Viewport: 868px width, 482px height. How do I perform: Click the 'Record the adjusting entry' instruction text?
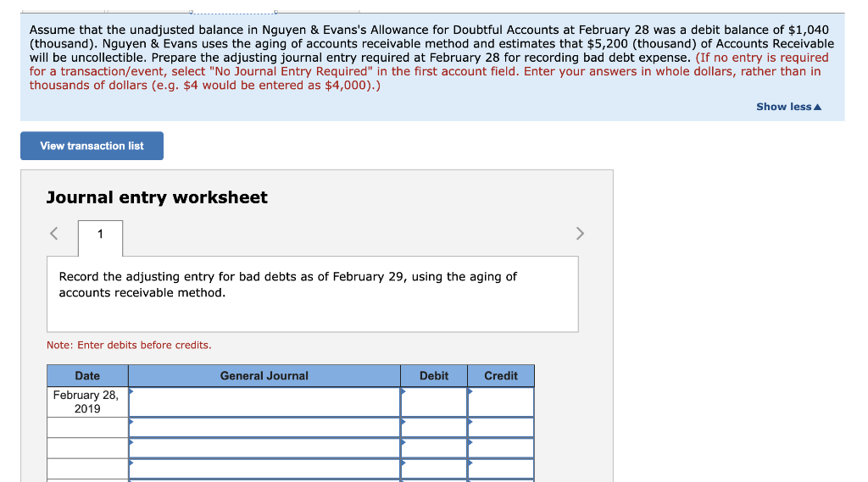point(288,285)
